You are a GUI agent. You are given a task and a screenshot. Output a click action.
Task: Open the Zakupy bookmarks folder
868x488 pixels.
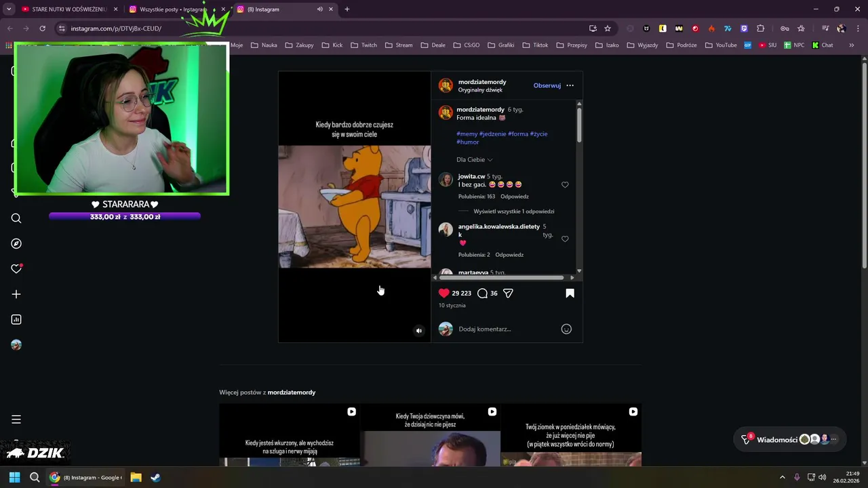(x=299, y=45)
